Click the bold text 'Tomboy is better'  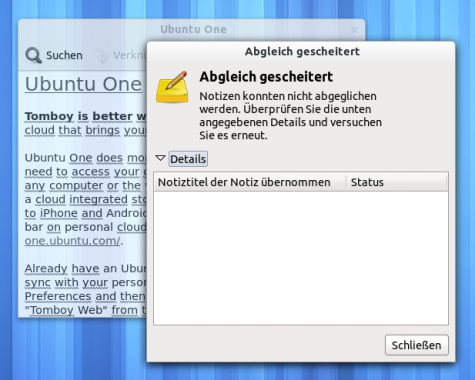(x=78, y=116)
